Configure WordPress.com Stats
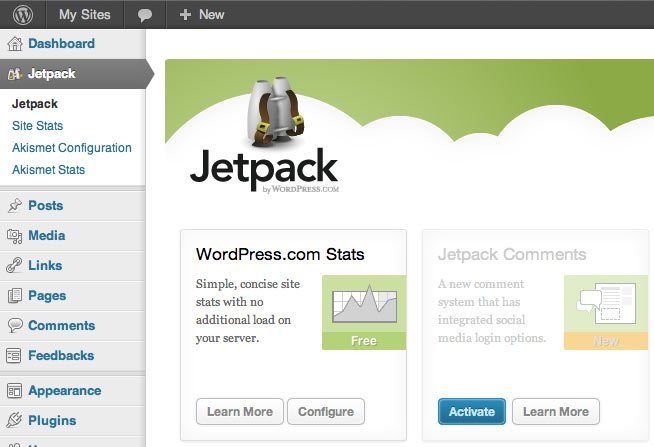The image size is (654, 447). click(325, 411)
